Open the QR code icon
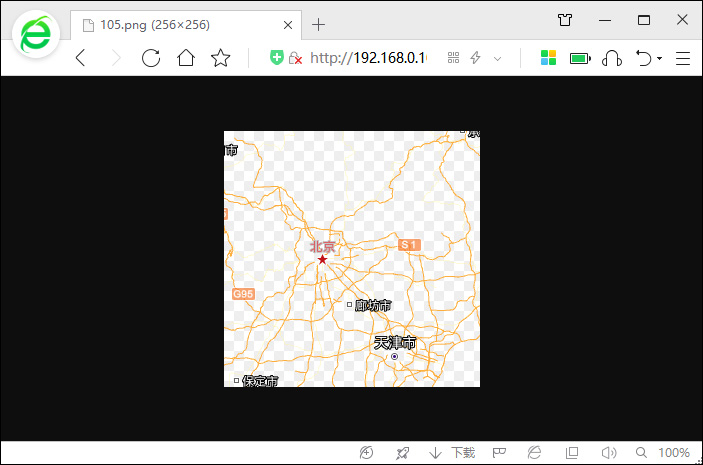Image resolution: width=703 pixels, height=465 pixels. point(453,58)
